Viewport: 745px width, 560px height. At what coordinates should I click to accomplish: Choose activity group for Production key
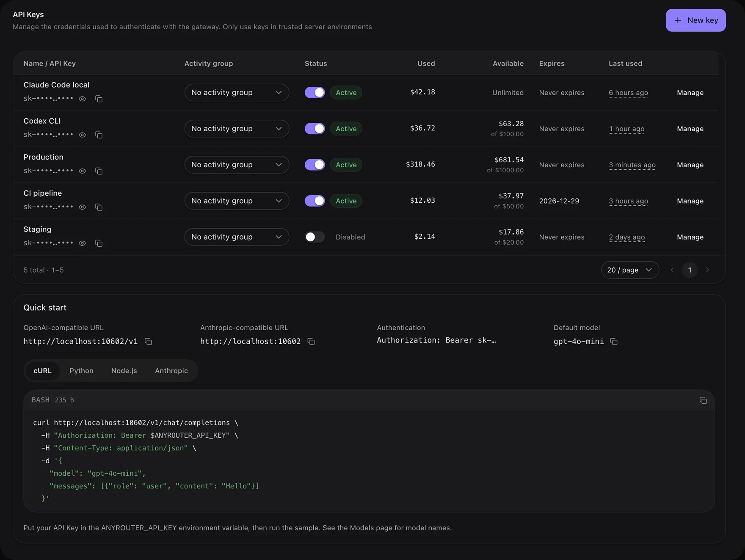tap(237, 165)
